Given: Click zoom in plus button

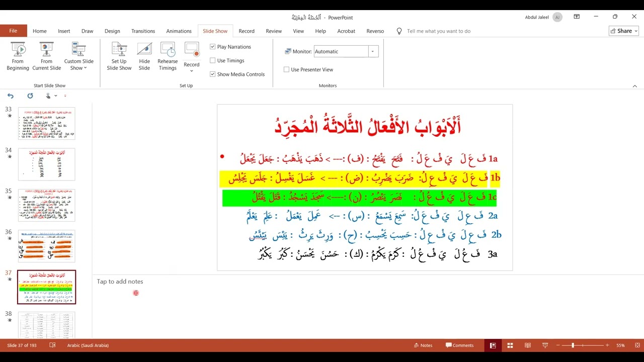Looking at the screenshot, I should pyautogui.click(x=607, y=345).
